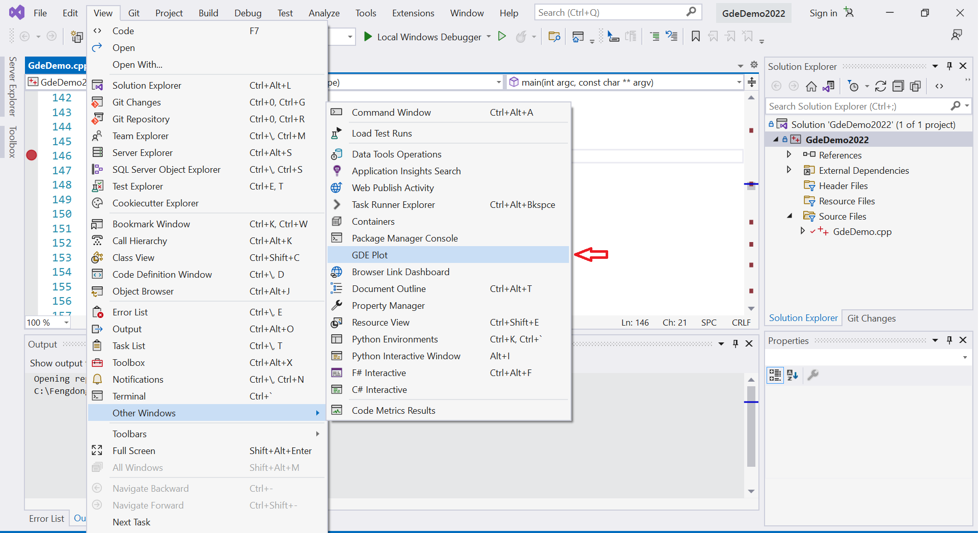The width and height of the screenshot is (980, 533).
Task: Open the zoom level 100 % dropdown
Action: pos(66,322)
